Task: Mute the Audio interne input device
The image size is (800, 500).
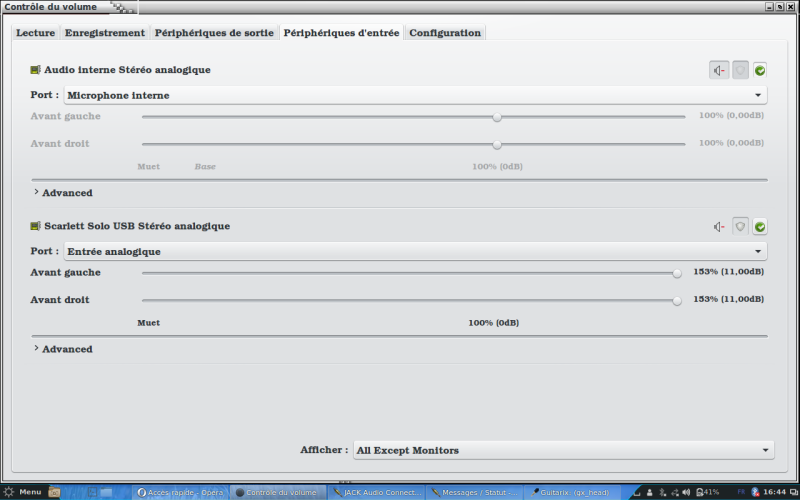Action: pos(718,70)
